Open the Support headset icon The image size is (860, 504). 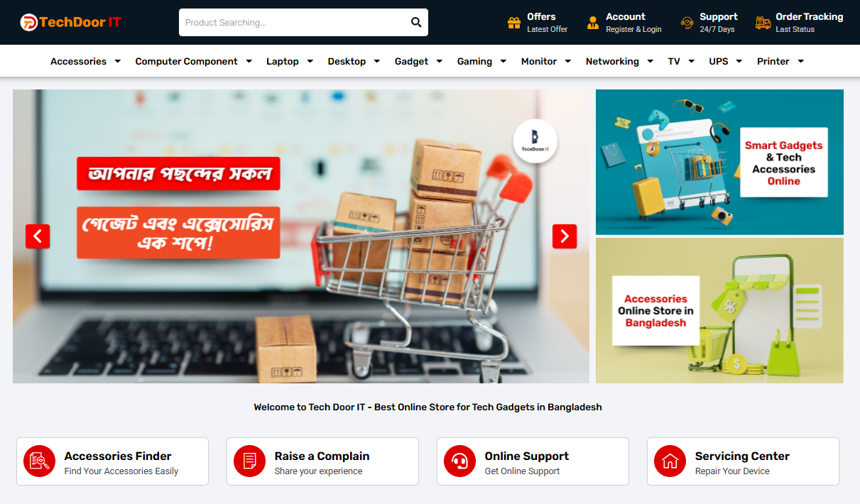[687, 23]
